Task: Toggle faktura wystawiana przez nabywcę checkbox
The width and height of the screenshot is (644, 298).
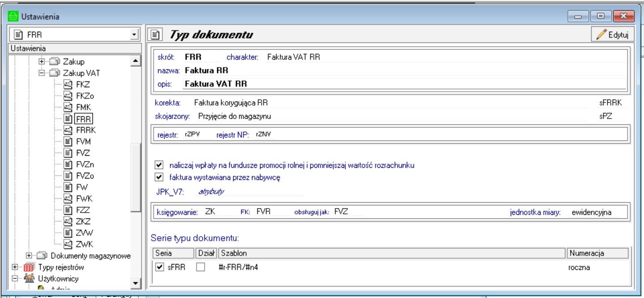Action: point(159,177)
